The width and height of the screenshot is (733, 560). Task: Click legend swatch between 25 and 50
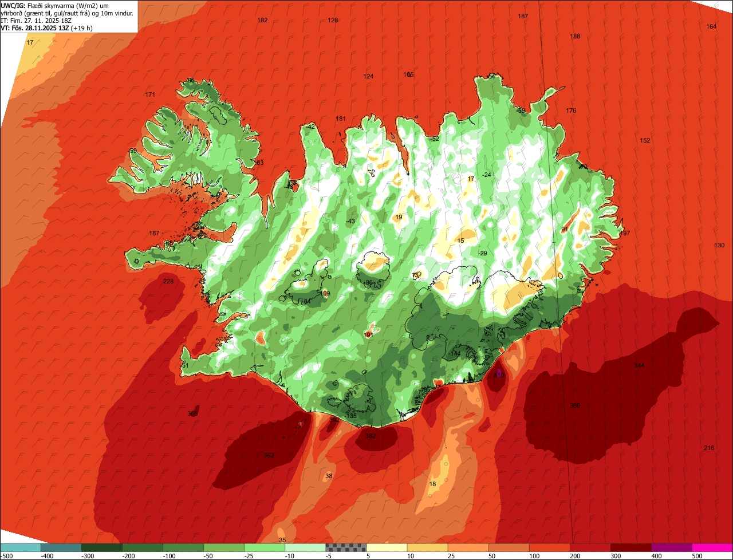468,547
